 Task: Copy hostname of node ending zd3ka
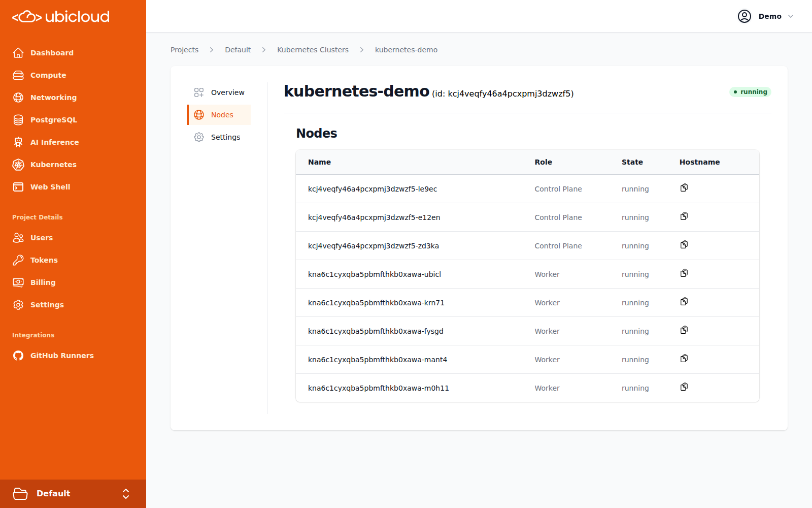(x=684, y=245)
